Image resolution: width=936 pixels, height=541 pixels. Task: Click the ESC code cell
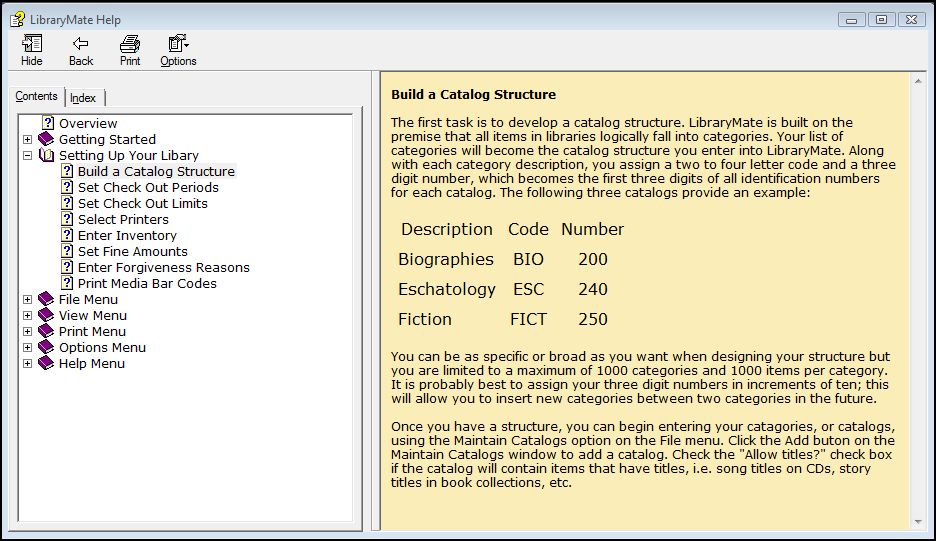529,289
